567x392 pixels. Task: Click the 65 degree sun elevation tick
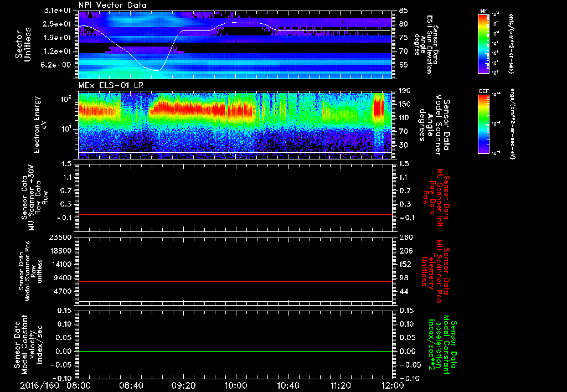(x=404, y=65)
